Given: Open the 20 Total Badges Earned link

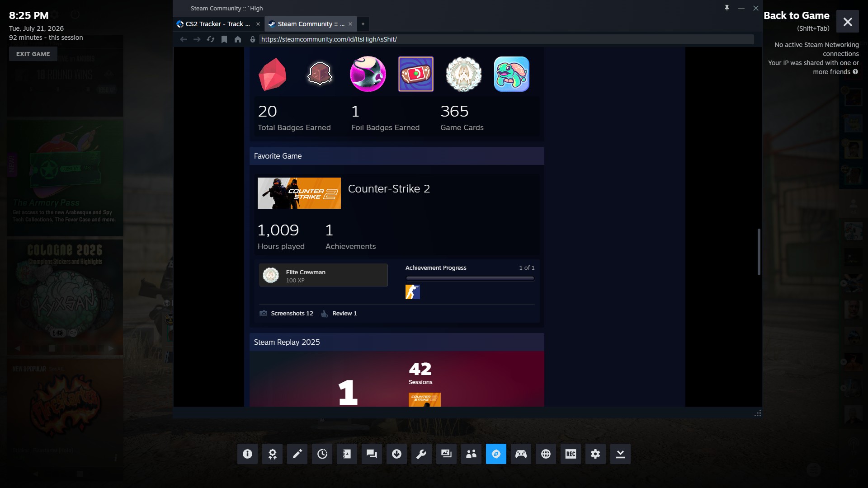Looking at the screenshot, I should click(x=294, y=118).
